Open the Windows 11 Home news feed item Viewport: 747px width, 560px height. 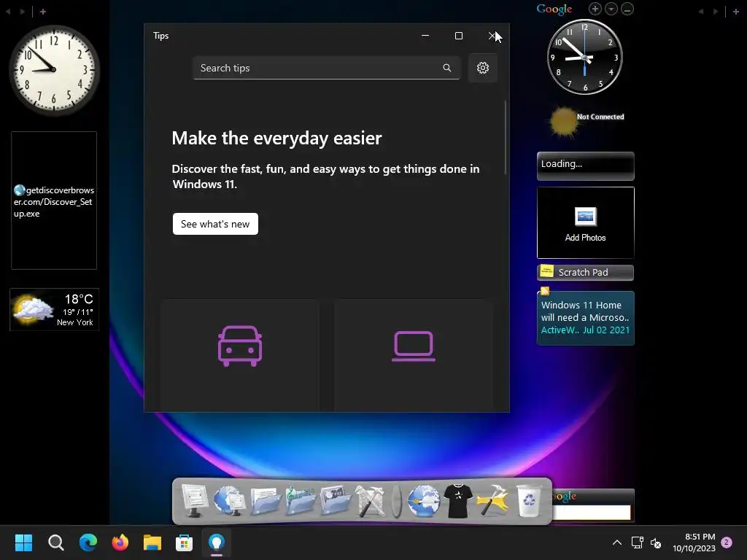point(586,318)
